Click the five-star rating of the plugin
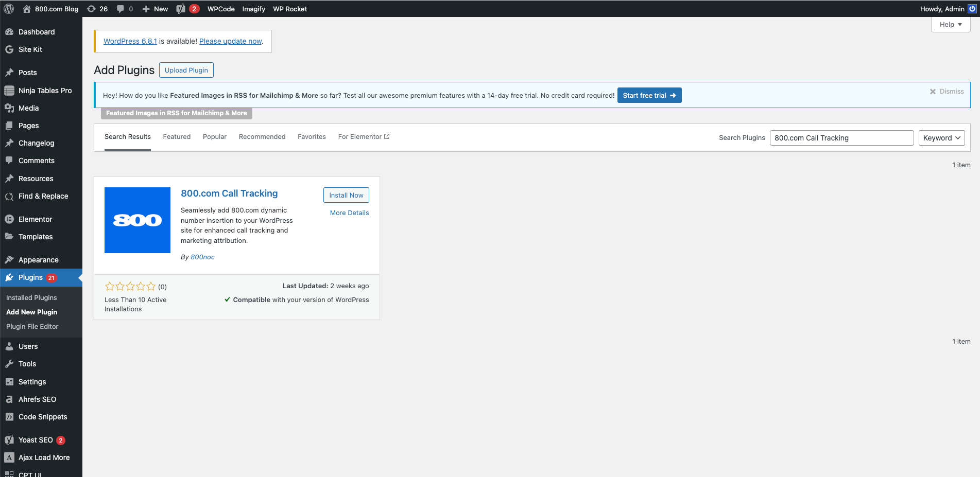This screenshot has width=980, height=477. tap(130, 287)
